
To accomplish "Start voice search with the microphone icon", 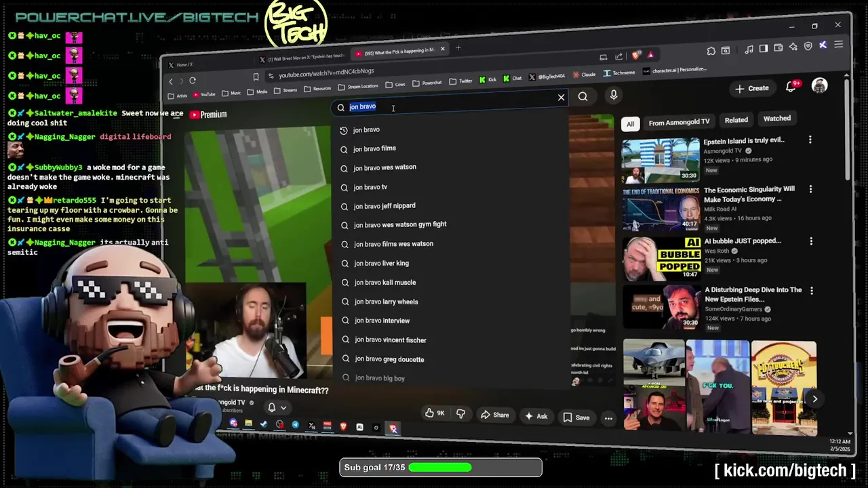I will tap(613, 96).
